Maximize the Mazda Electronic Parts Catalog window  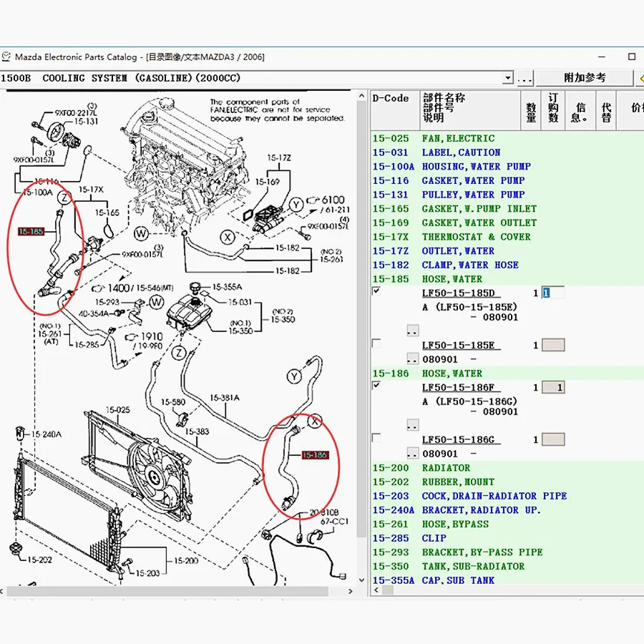pyautogui.click(x=632, y=57)
